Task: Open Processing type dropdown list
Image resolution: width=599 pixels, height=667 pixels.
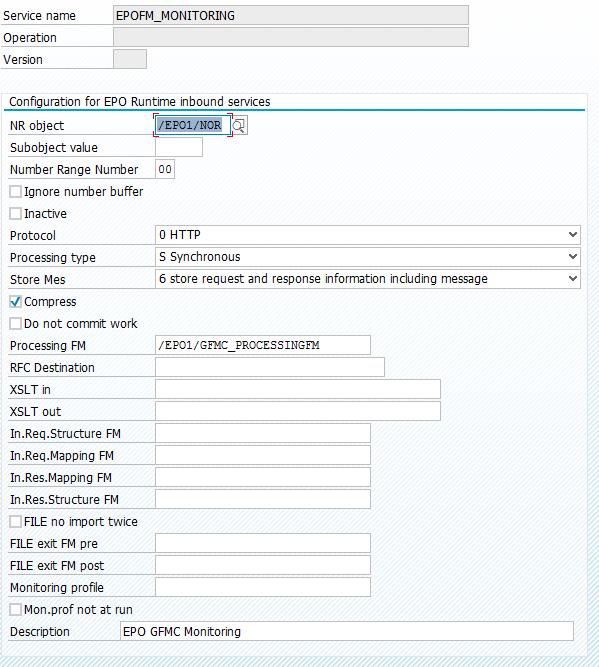Action: pos(573,257)
